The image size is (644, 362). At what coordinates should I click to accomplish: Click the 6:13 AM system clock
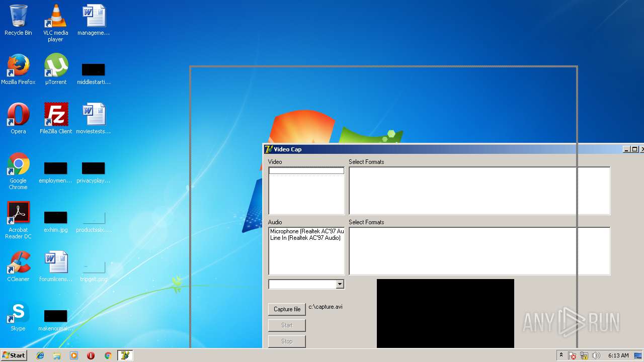tap(618, 355)
